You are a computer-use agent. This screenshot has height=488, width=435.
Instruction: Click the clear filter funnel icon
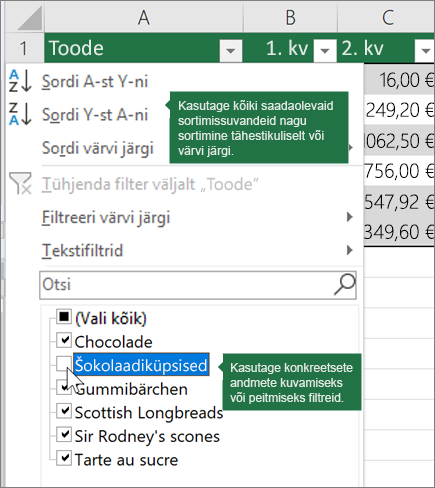coord(20,183)
